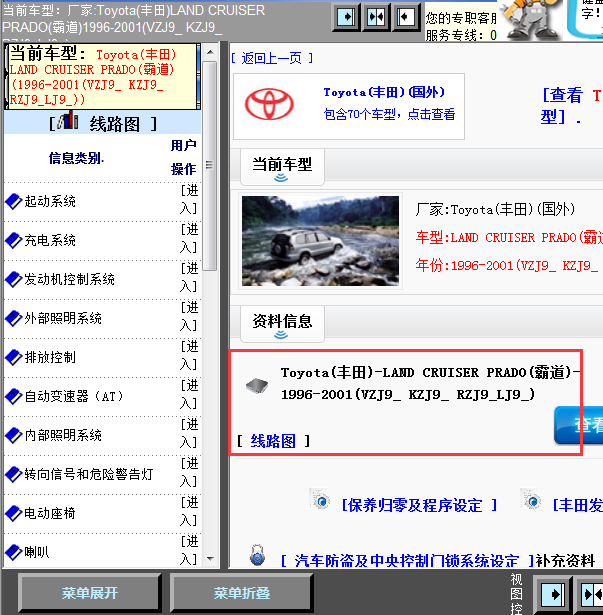This screenshot has height=615, width=603.
Task: Click the top expand-right view arrow icon
Action: [346, 17]
